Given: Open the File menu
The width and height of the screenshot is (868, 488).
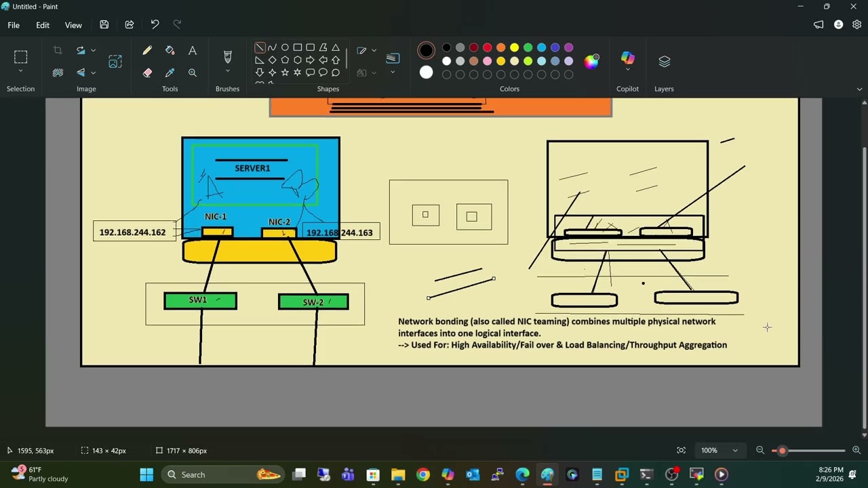Looking at the screenshot, I should click(x=14, y=25).
